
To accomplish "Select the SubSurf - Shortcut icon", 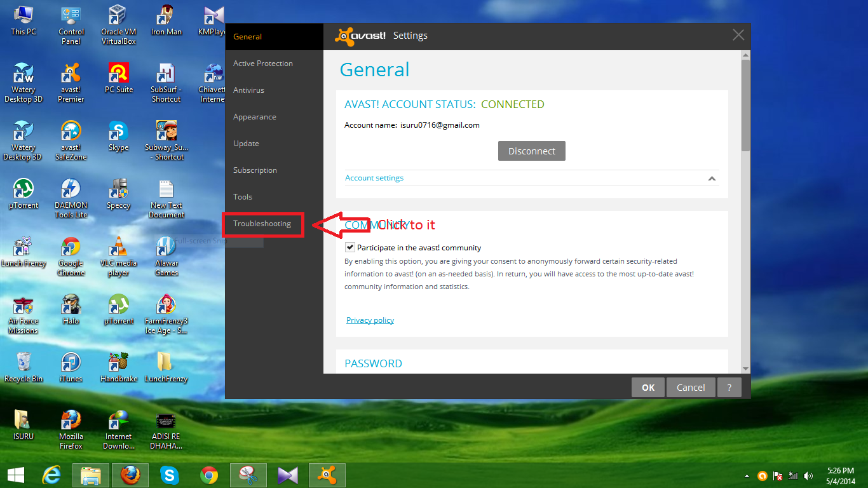I will tap(166, 83).
